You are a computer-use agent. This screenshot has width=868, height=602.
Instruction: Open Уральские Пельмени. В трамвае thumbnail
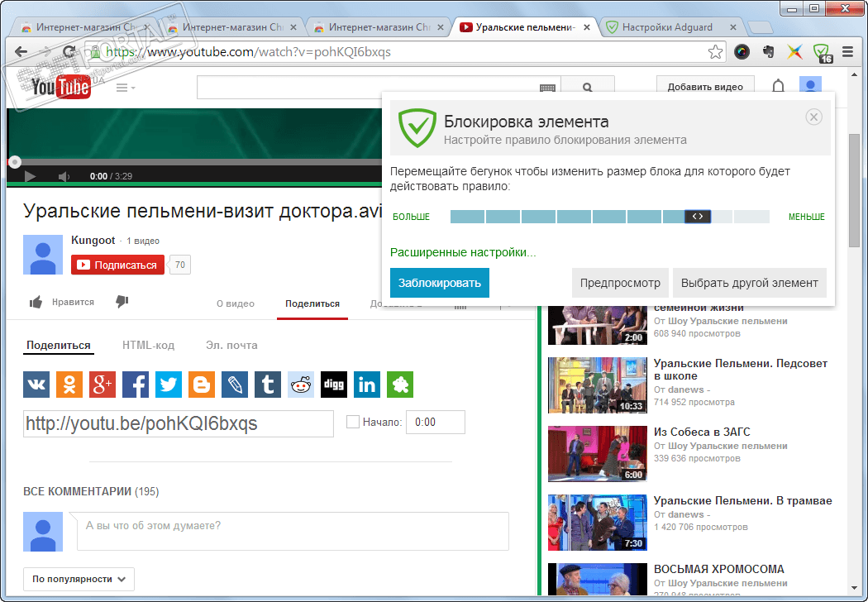tap(598, 523)
